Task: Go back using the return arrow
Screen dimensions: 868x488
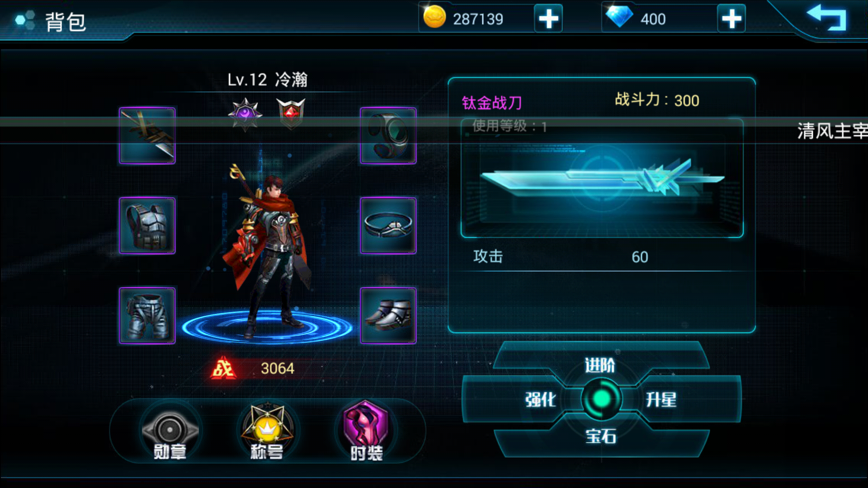Action: (x=827, y=17)
